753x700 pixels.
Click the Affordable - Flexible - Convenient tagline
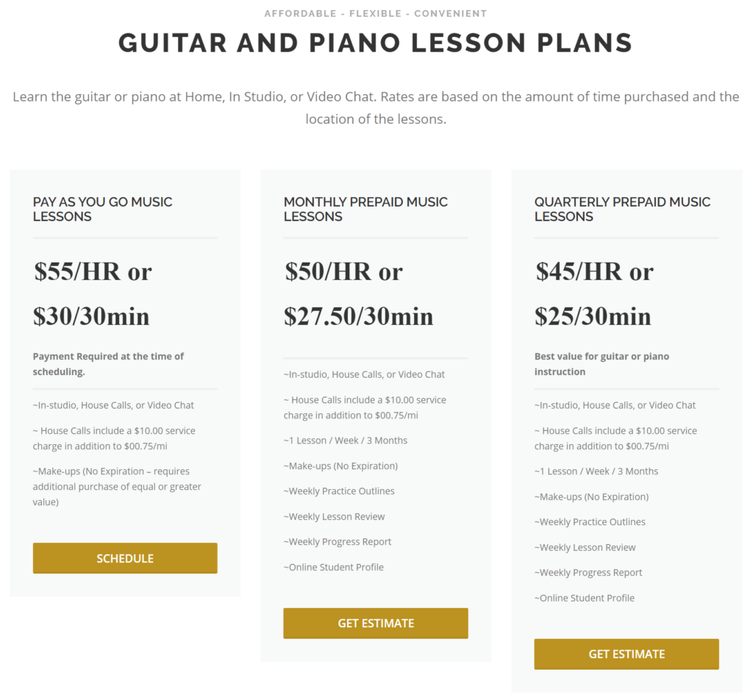pos(376,13)
